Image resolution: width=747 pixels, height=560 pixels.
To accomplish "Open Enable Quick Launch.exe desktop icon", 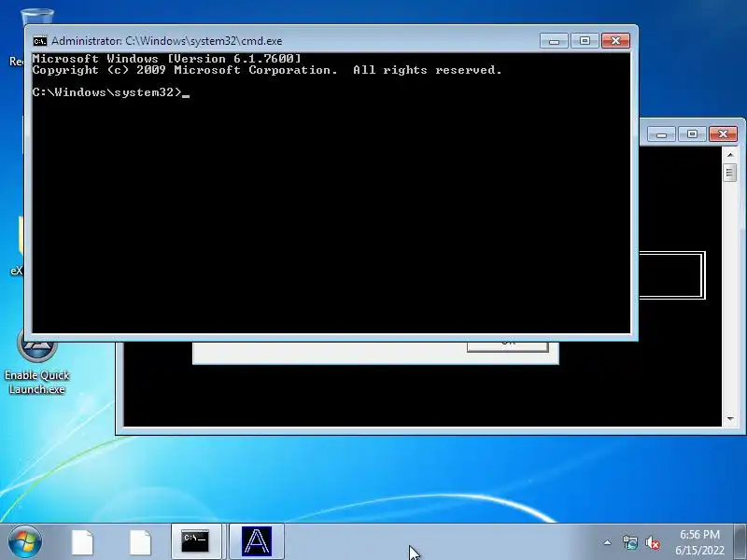I will click(x=37, y=362).
